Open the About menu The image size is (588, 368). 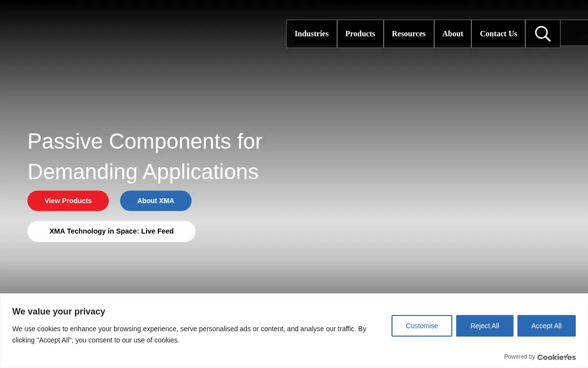click(x=453, y=34)
